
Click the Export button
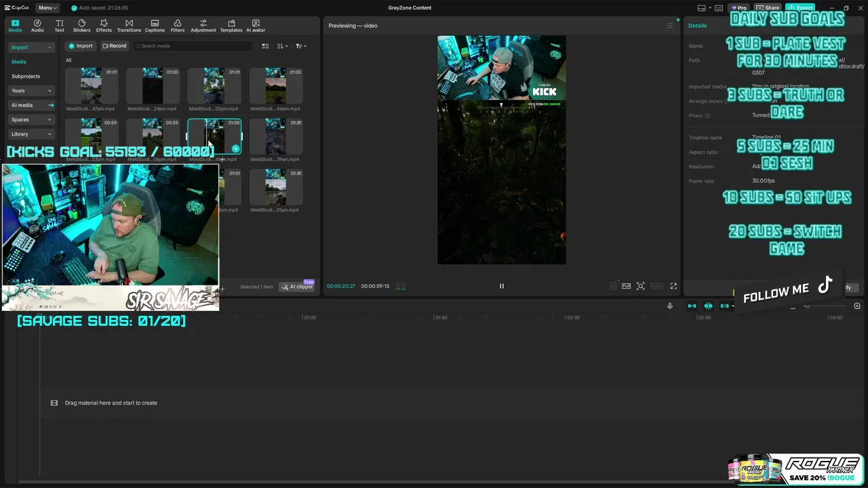coord(801,7)
